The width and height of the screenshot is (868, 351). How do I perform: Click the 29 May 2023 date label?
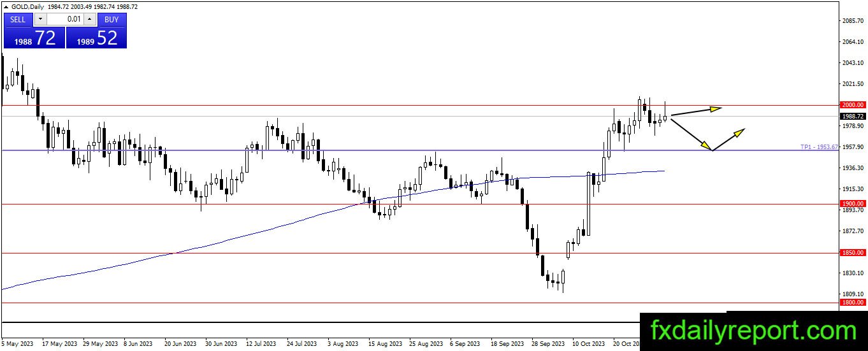(x=100, y=344)
